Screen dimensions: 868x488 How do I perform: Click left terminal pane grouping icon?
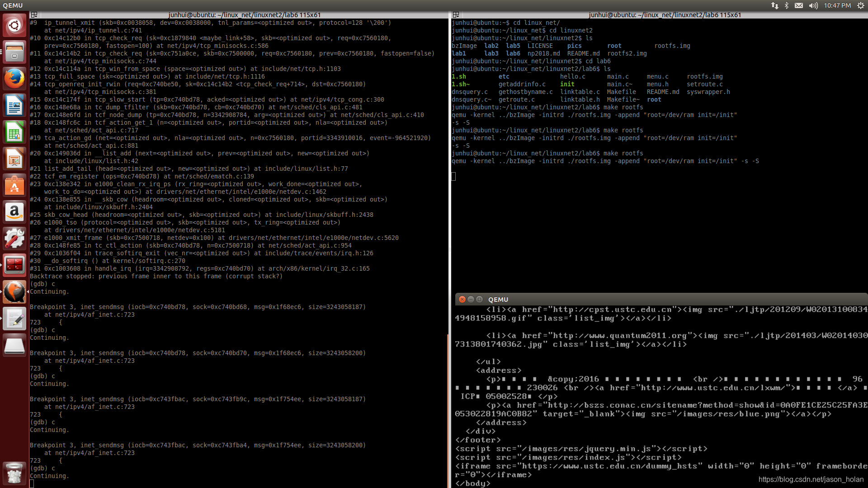[34, 15]
